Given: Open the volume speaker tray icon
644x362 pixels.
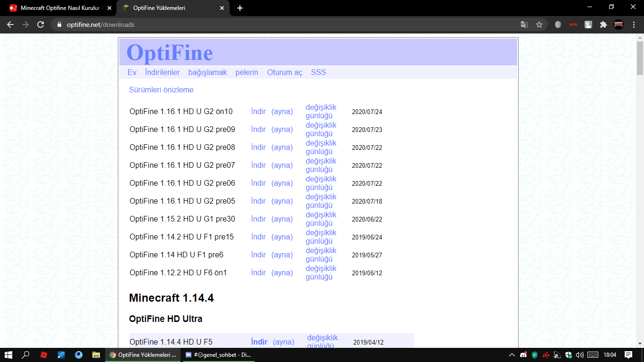Looking at the screenshot, I should pos(580,355).
